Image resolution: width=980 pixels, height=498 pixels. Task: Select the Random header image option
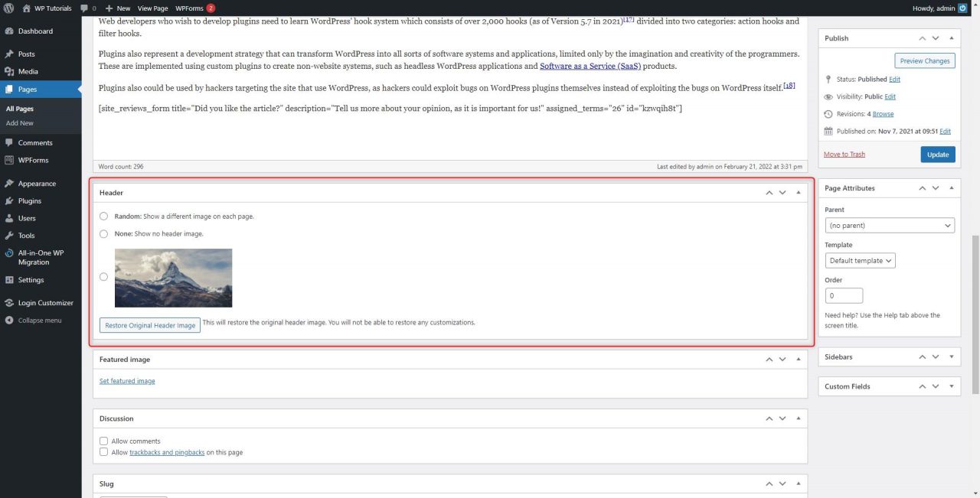tap(103, 216)
